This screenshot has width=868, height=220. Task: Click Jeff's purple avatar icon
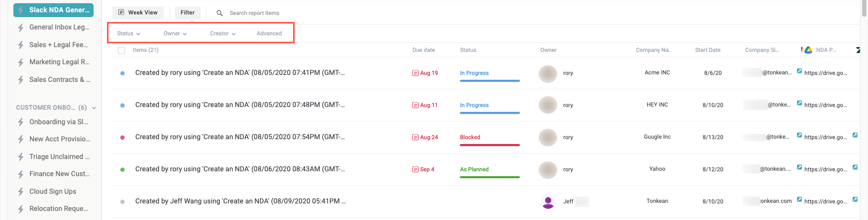click(548, 201)
